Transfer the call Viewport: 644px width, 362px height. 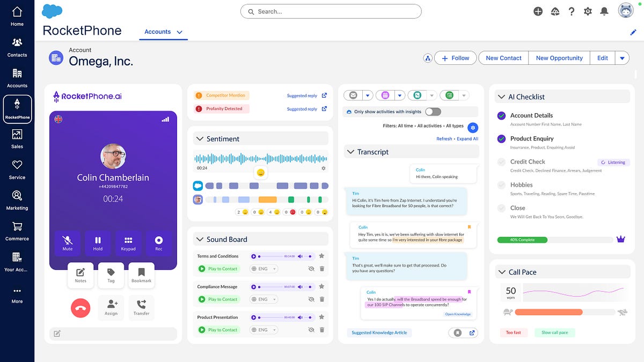point(141,308)
